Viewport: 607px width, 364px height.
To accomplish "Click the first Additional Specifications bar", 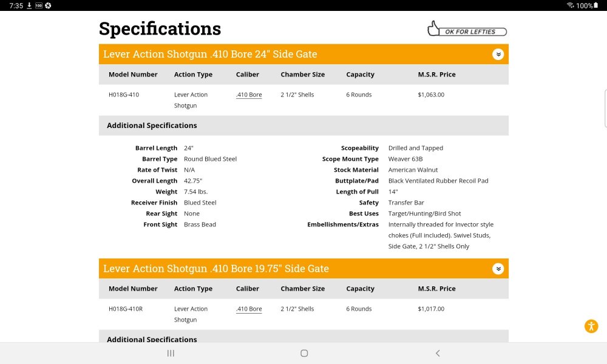I will [303, 126].
